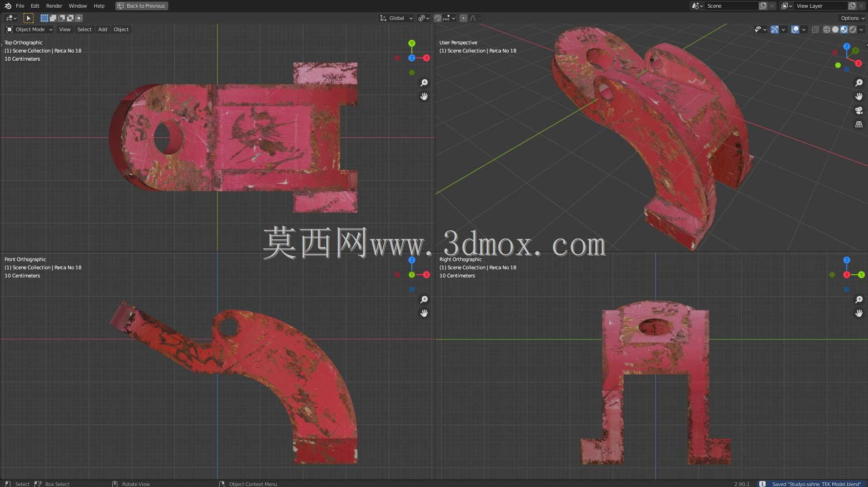The height and width of the screenshot is (487, 868).
Task: Open the transform pivot point dropdown
Action: 424,18
